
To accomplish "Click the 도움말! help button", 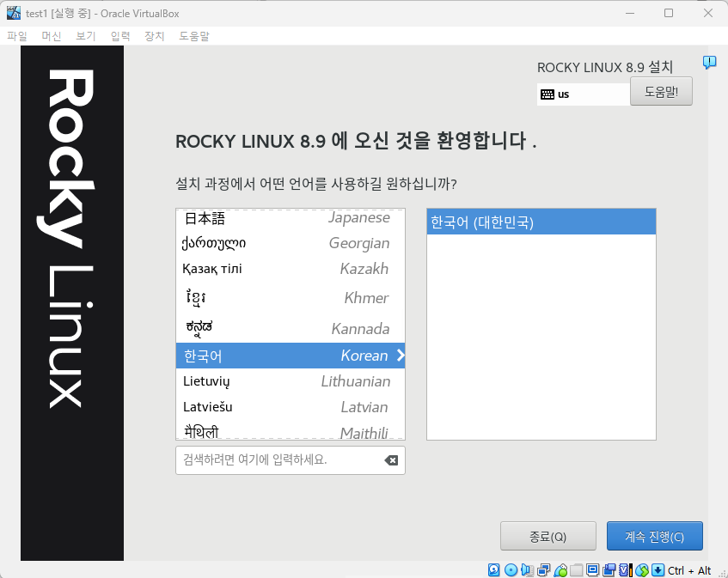I will (661, 91).
